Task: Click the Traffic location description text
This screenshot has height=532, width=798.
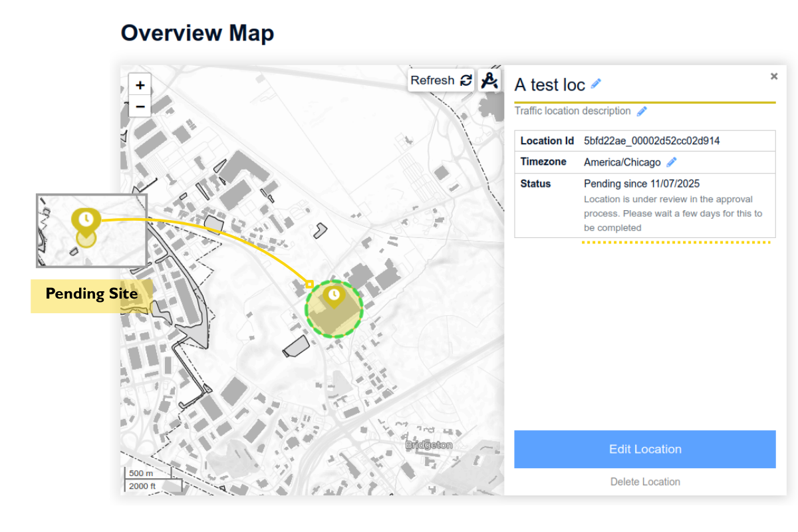Action: pyautogui.click(x=573, y=111)
